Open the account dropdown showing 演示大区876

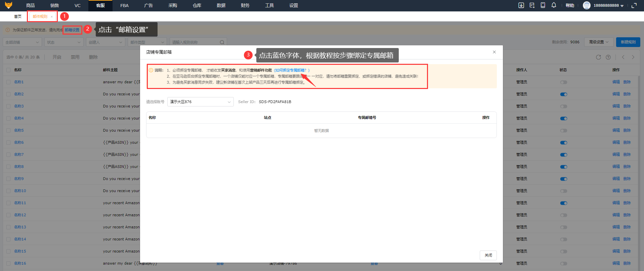coord(200,102)
